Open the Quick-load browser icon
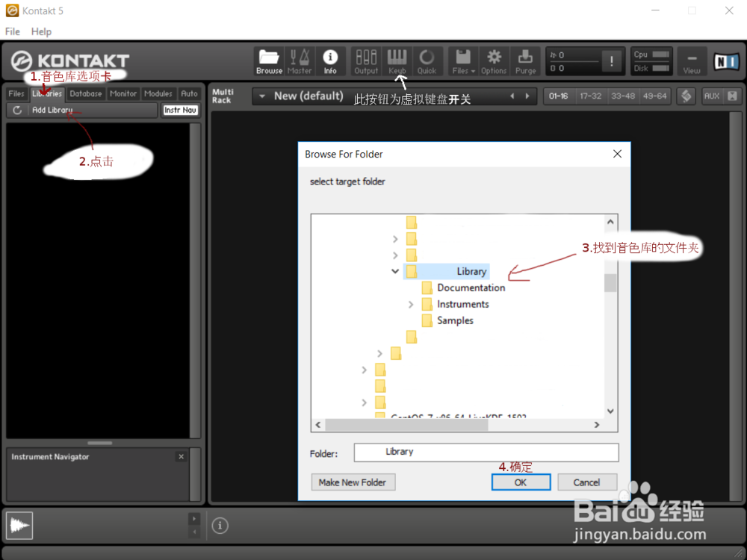Viewport: 747px width, 560px height. 427,61
